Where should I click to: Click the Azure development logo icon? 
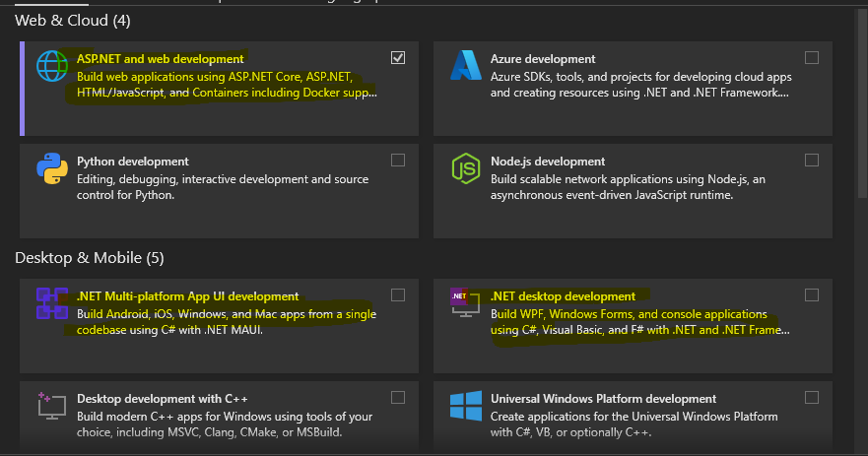[x=464, y=66]
